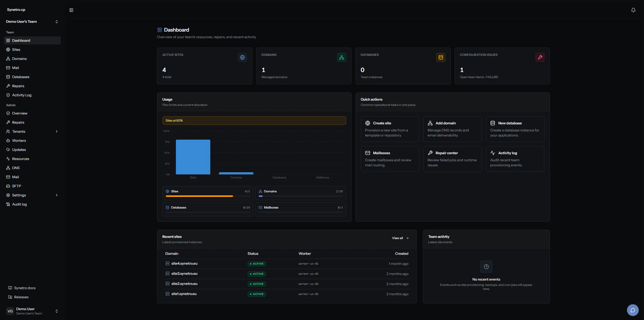Open Repairs under the Team section
Viewport: 644px width, 320px height.
(x=32, y=86)
